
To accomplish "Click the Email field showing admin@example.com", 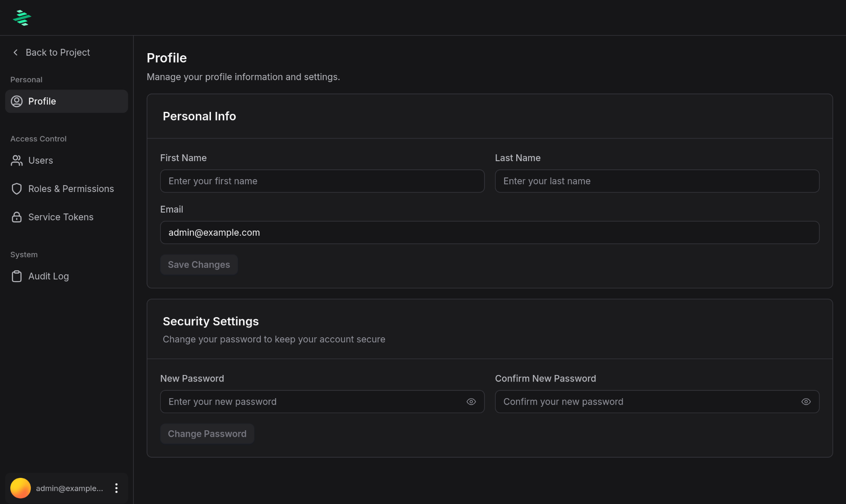I will click(x=489, y=232).
